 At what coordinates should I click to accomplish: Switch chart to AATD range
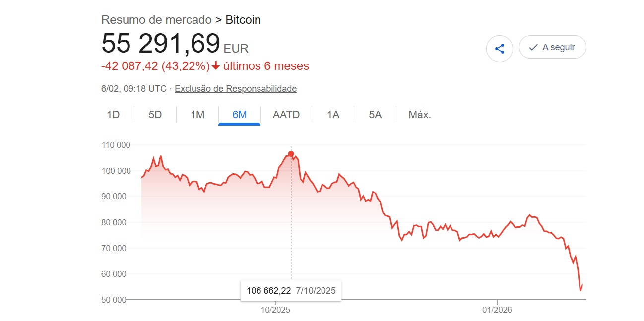286,115
